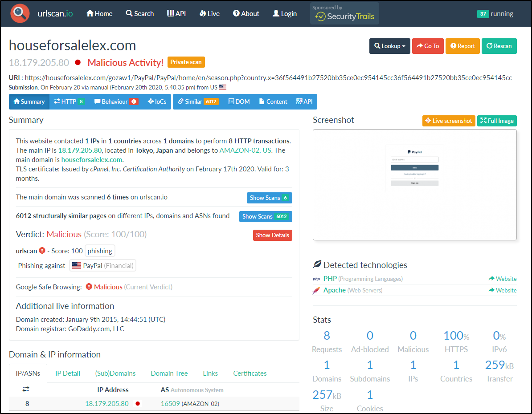Switch to the HTTP tab
Image resolution: width=532 pixels, height=414 pixels.
(x=69, y=102)
